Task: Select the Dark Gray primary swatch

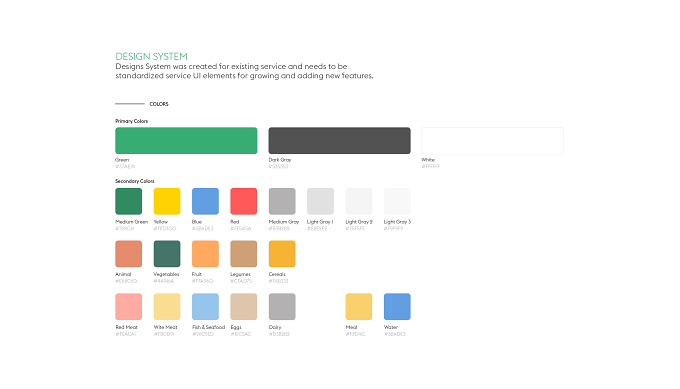Action: 340,141
